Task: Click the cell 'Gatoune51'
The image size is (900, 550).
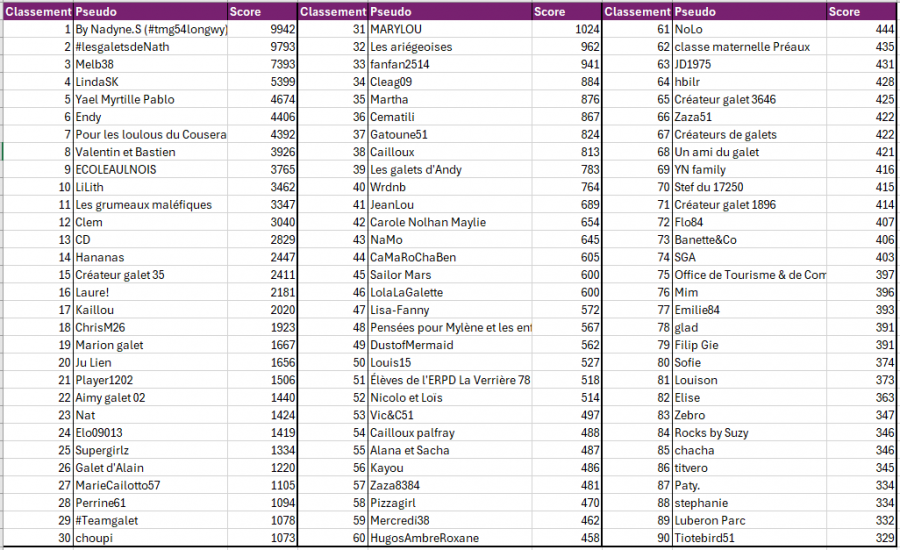Action: [x=450, y=134]
